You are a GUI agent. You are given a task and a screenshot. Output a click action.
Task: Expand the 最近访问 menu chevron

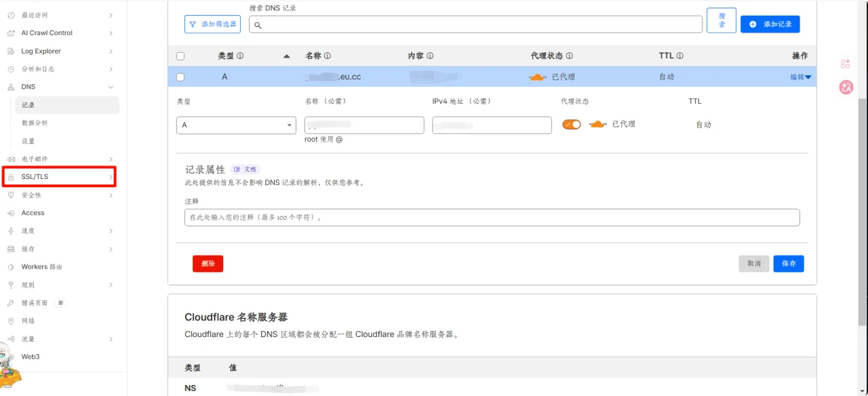[111, 15]
